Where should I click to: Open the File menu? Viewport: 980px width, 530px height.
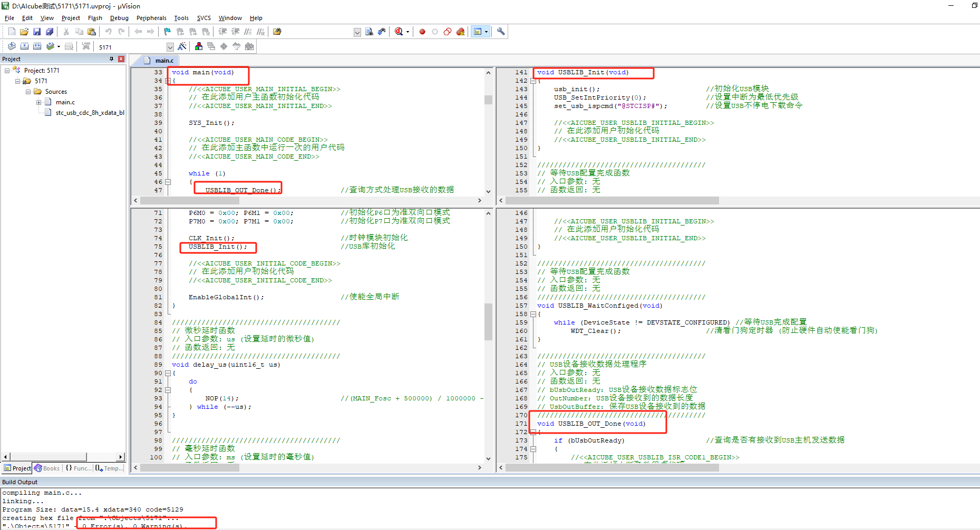click(x=9, y=18)
